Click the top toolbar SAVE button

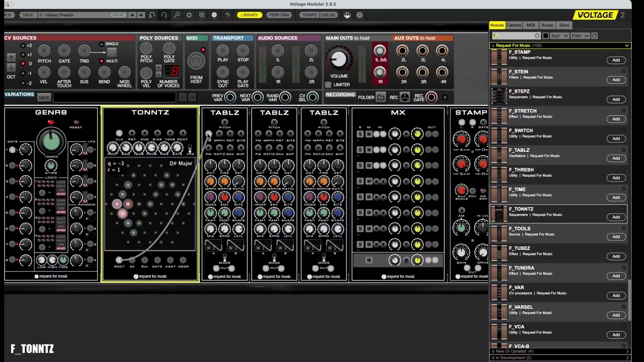(28, 15)
